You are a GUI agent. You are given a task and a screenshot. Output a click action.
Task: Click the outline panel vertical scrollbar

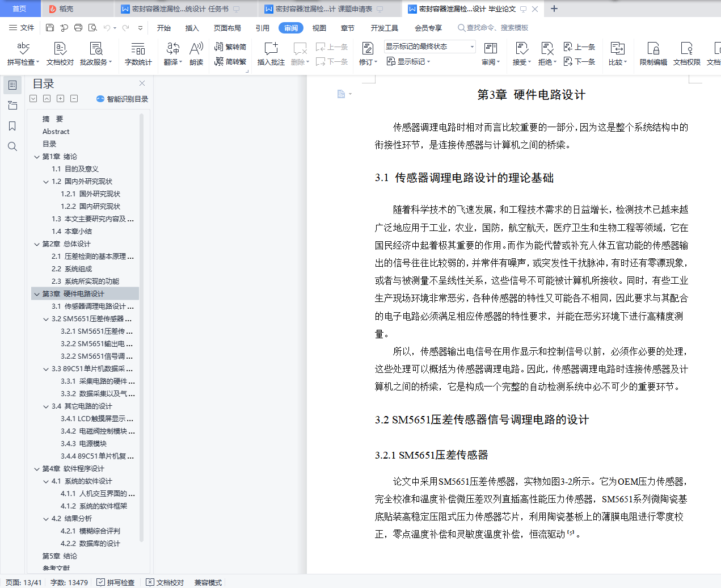point(142,326)
